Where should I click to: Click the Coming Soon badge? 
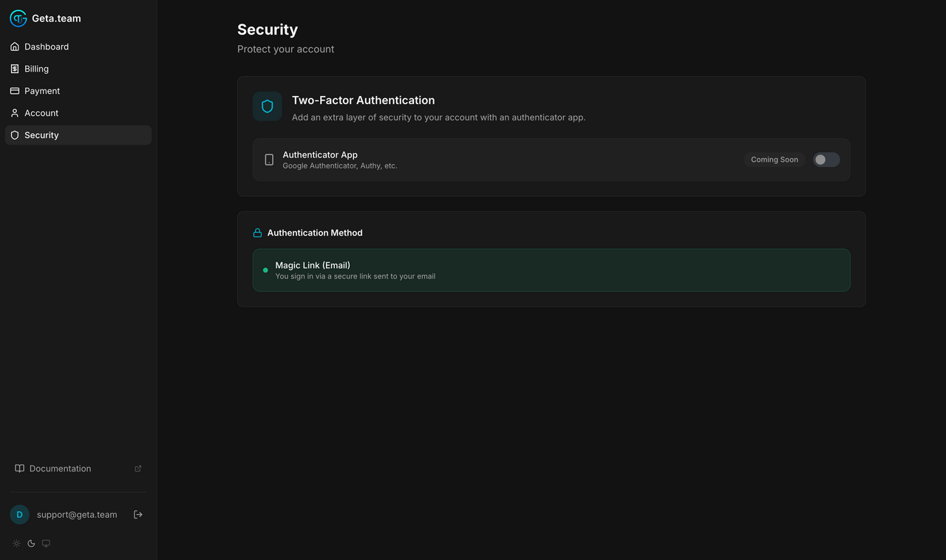(775, 160)
